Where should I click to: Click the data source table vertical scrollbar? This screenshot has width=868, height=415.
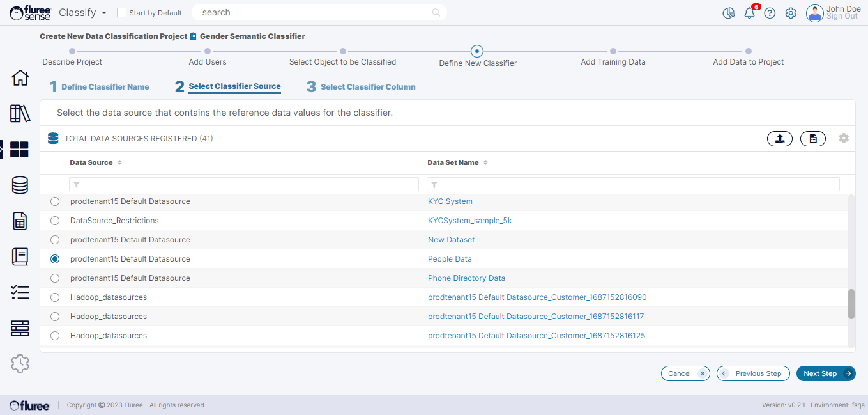851,304
